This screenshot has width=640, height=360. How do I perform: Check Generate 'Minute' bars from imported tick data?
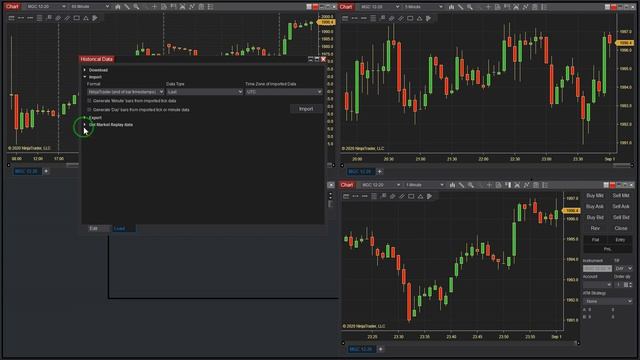[x=89, y=100]
